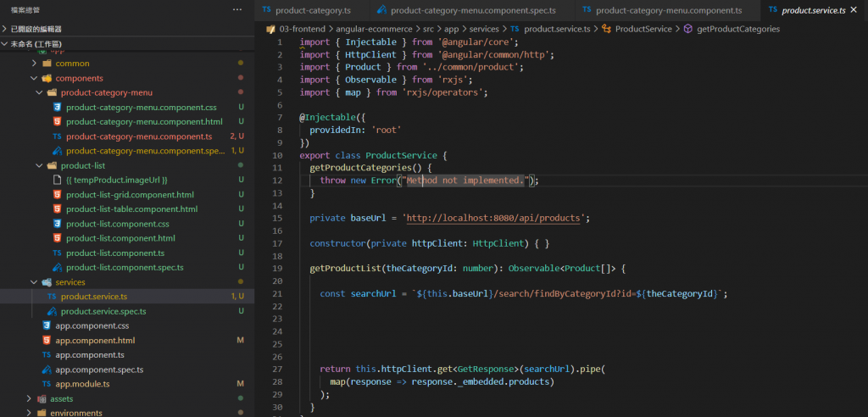
Task: Click the 03-frontend breadcrumb
Action: pos(303,29)
